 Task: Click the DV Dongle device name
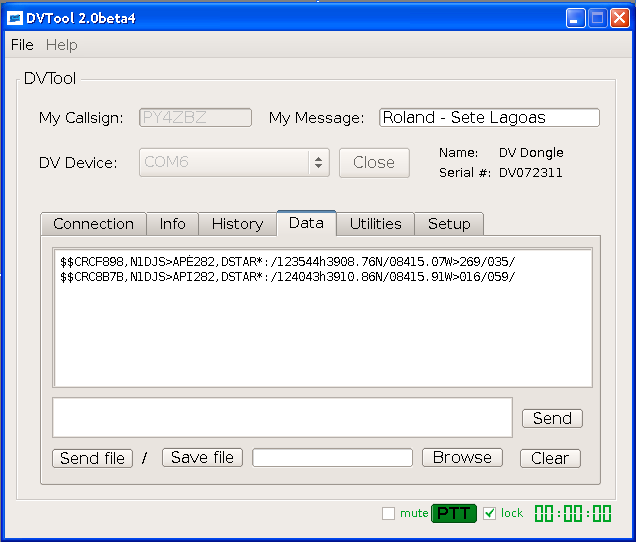pos(531,153)
